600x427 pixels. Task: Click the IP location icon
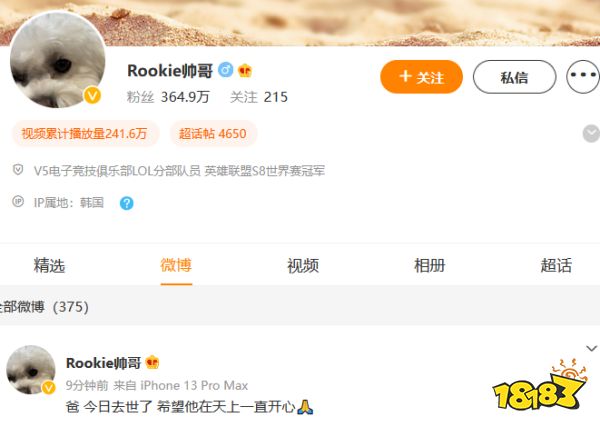tap(18, 201)
